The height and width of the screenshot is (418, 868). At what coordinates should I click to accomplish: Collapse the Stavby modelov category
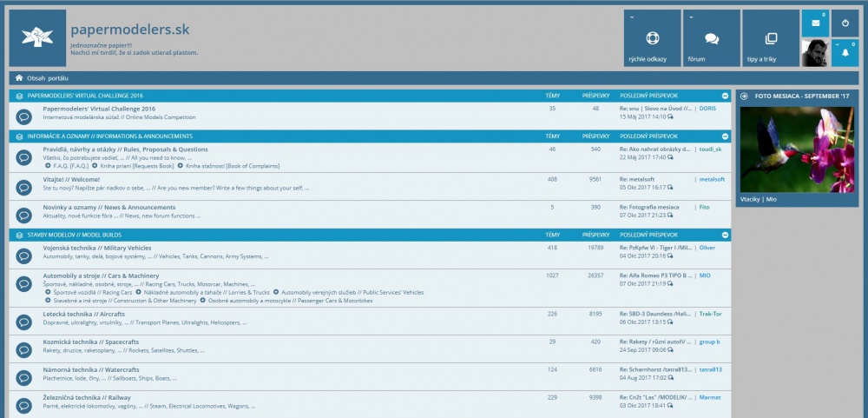(x=725, y=235)
